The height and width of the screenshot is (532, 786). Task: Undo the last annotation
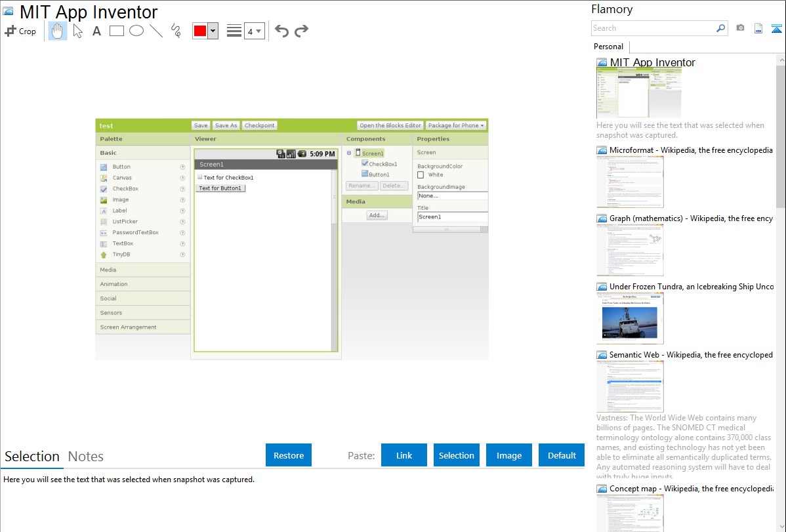coord(281,31)
